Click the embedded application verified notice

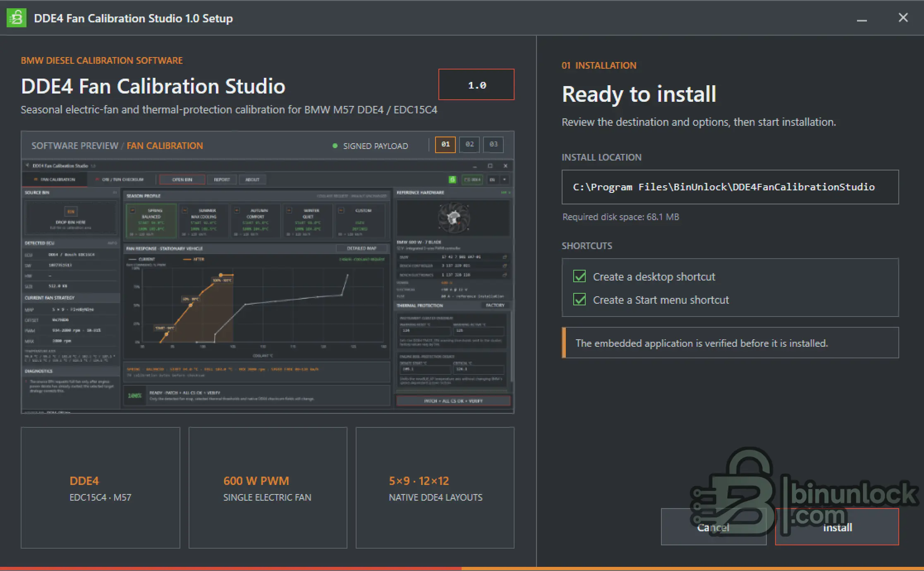730,343
